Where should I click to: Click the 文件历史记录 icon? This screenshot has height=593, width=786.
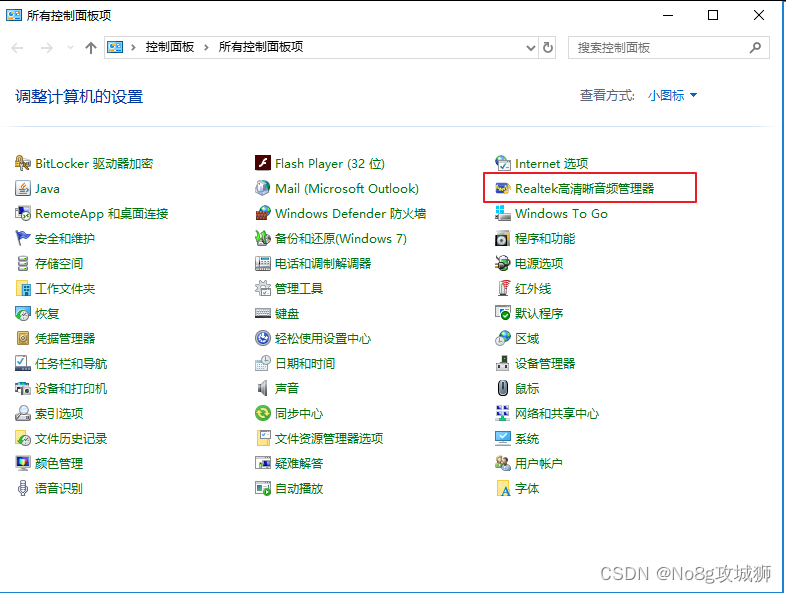click(x=23, y=439)
